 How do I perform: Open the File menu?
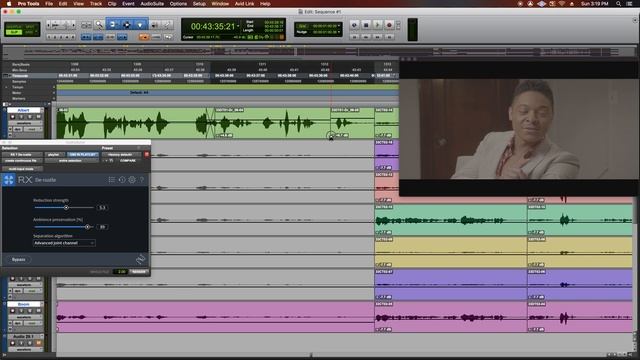pyautogui.click(x=49, y=4)
